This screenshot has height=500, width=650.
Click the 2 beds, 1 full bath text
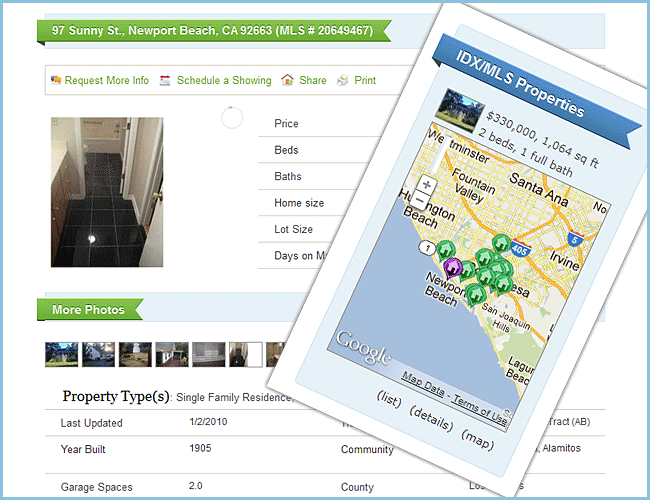525,153
